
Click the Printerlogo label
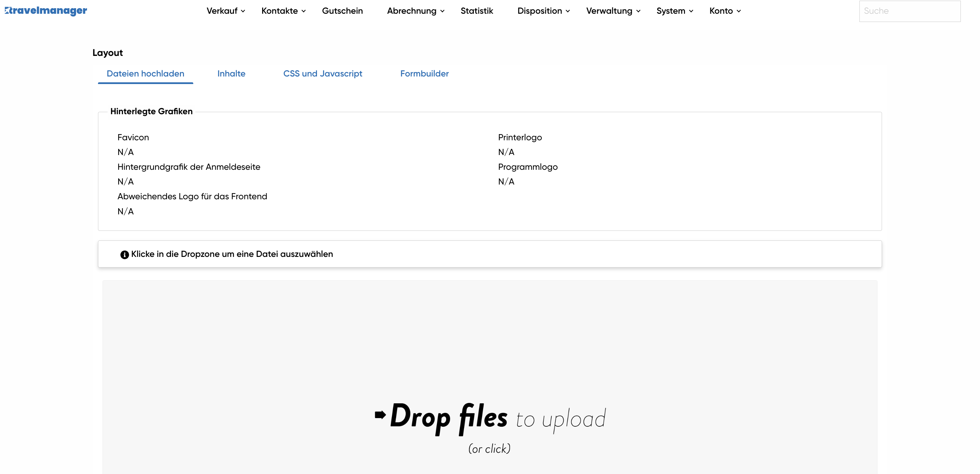520,138
